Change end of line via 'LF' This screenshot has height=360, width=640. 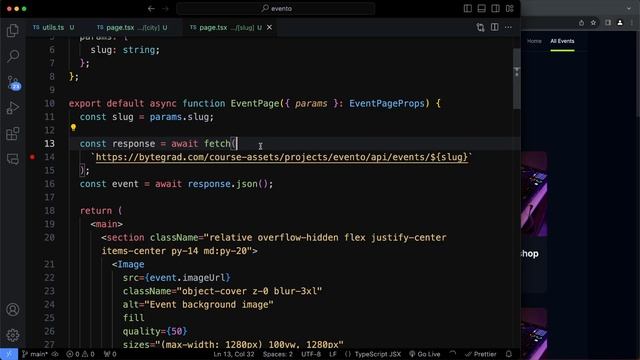[x=333, y=354]
